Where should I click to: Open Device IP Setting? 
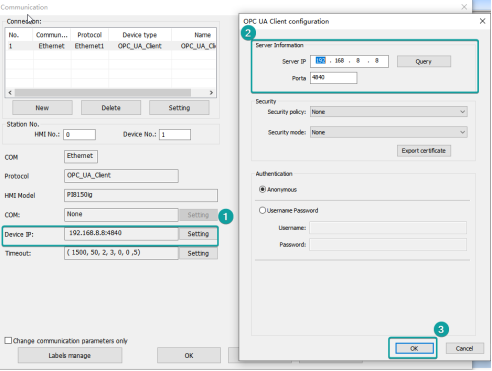[198, 234]
